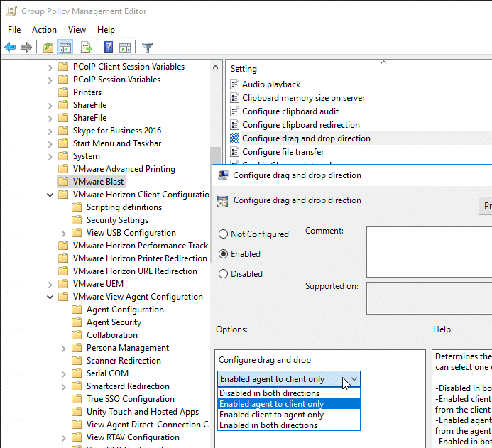Click the filter funnel icon

(x=147, y=48)
